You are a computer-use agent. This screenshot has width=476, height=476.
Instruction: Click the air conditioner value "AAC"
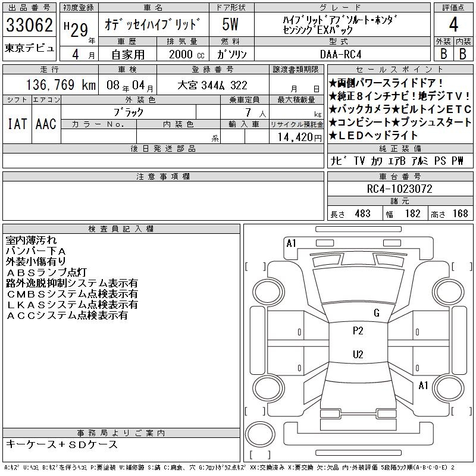46,124
